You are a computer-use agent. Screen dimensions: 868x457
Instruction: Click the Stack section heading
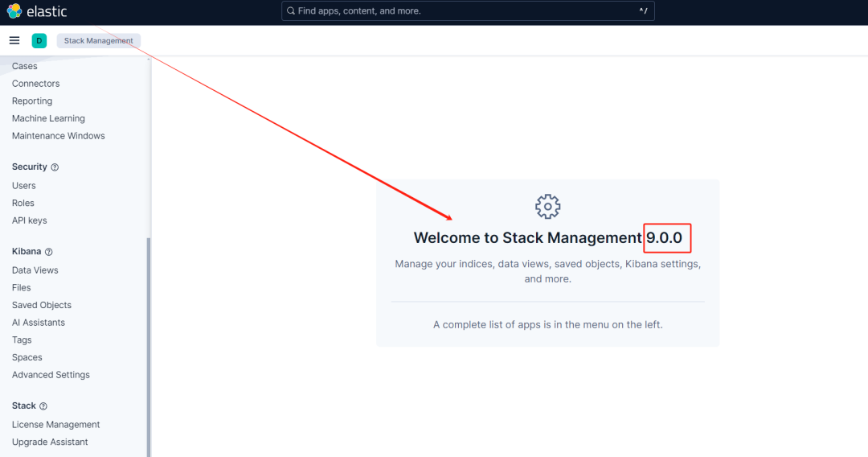click(x=24, y=406)
